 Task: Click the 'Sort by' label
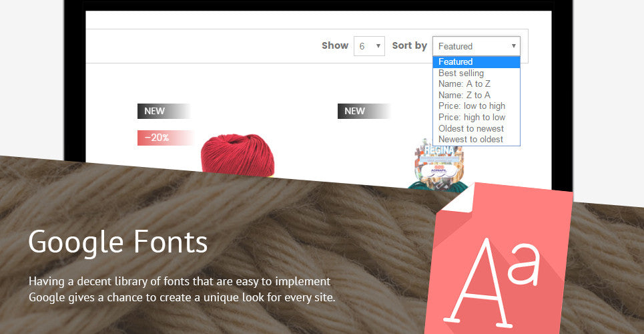point(410,45)
